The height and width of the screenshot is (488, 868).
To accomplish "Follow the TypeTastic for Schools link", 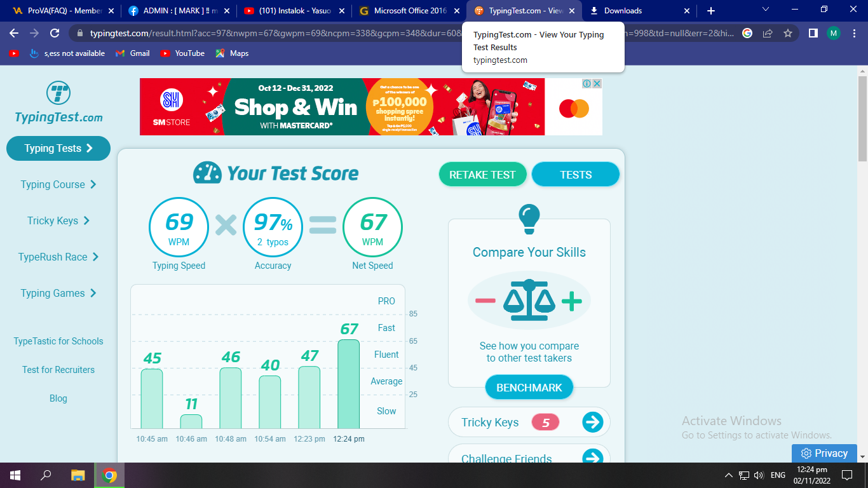I will tap(58, 341).
